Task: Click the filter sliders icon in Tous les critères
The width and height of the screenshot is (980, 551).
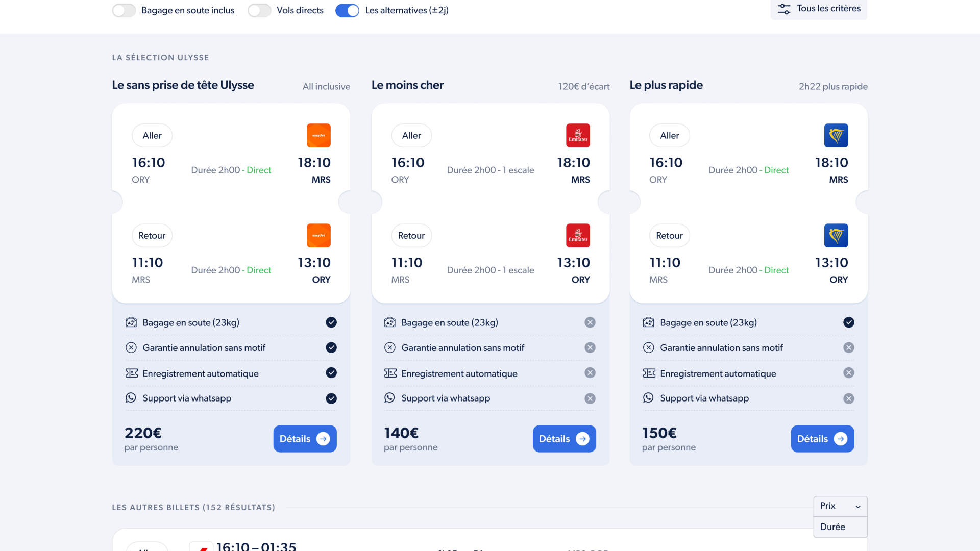Action: point(784,9)
